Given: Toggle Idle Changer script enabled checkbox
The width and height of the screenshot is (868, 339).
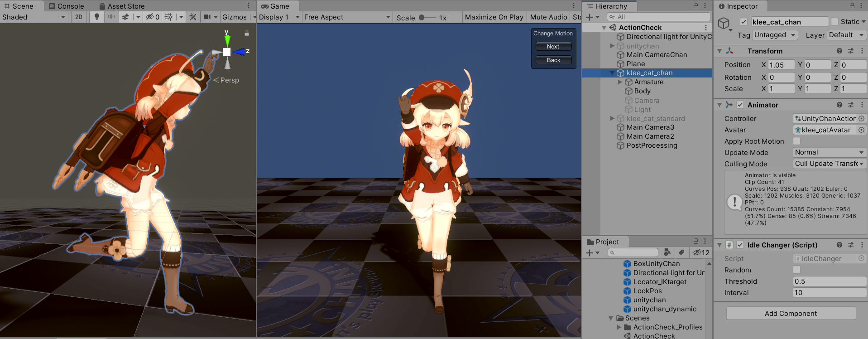Looking at the screenshot, I should (740, 245).
